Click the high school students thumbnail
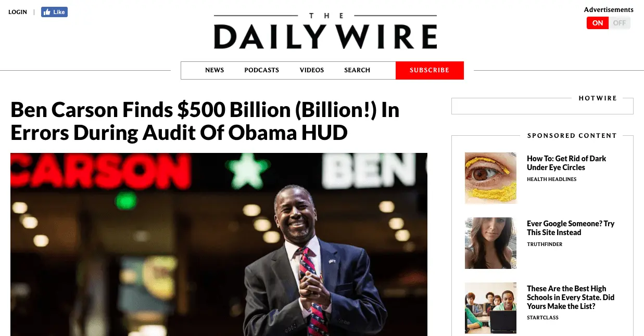644x336 pixels. (490, 308)
